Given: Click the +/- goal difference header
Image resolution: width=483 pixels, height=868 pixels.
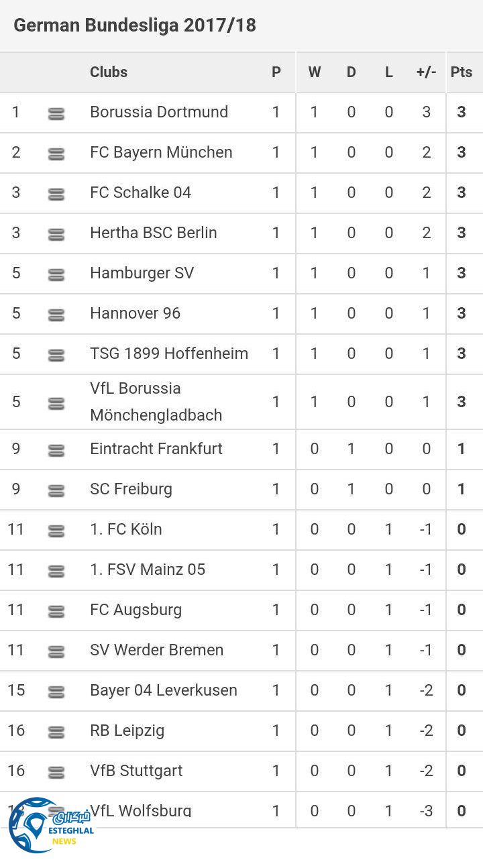Looking at the screenshot, I should coord(426,72).
